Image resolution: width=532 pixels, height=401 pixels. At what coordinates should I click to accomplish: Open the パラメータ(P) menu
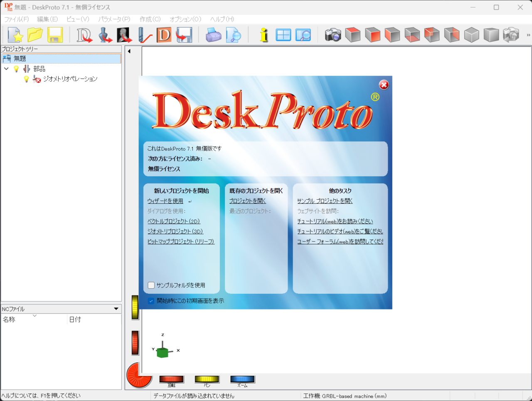pyautogui.click(x=114, y=19)
